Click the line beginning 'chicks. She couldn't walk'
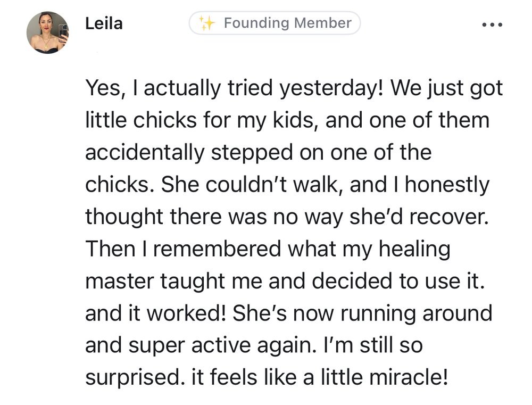 [287, 184]
